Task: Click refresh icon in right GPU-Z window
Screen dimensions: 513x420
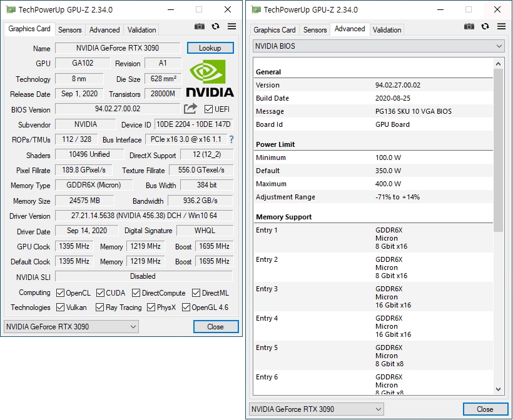Action: (x=485, y=26)
